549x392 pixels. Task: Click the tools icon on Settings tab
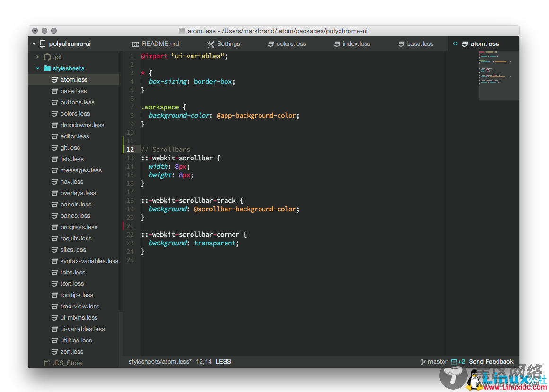pos(210,44)
